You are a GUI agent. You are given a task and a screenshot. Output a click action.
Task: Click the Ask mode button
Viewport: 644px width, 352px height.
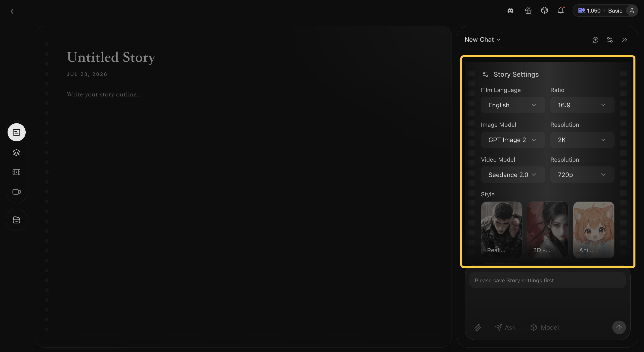(x=505, y=327)
